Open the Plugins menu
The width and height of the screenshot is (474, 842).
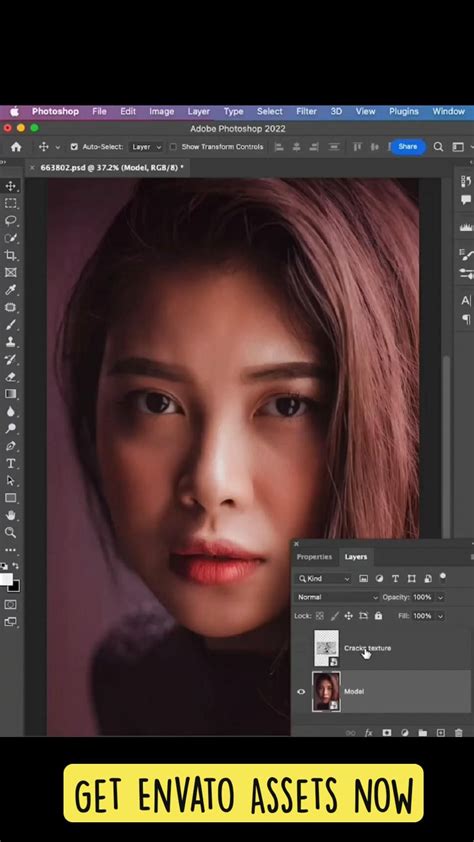404,111
